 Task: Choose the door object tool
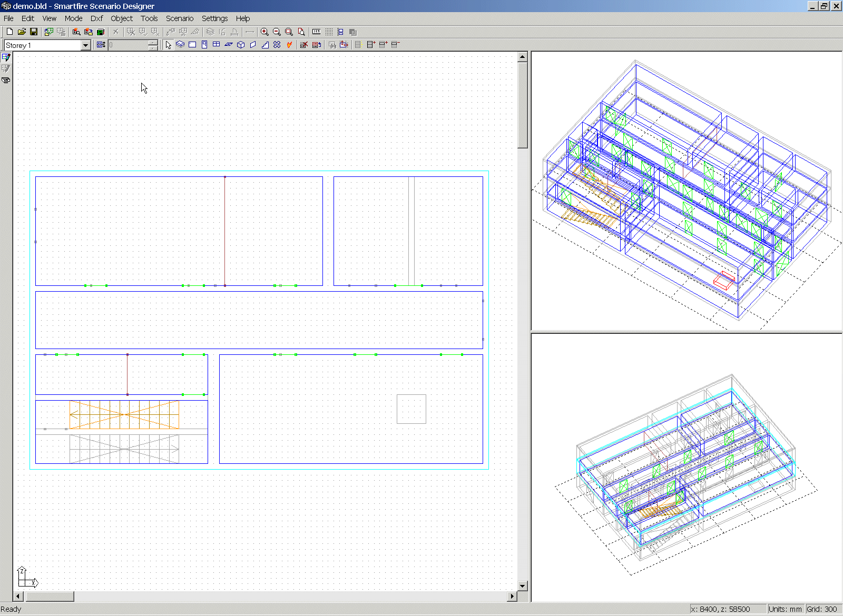tap(204, 45)
